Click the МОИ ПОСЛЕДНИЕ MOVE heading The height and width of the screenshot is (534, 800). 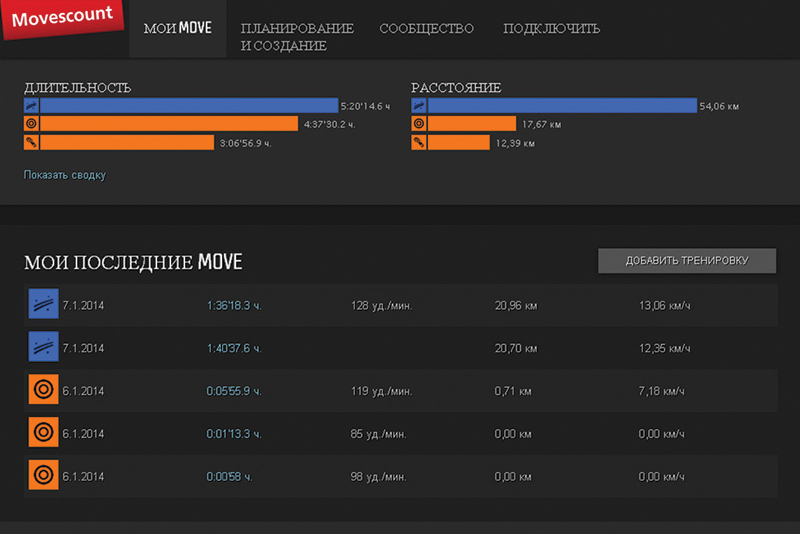133,262
